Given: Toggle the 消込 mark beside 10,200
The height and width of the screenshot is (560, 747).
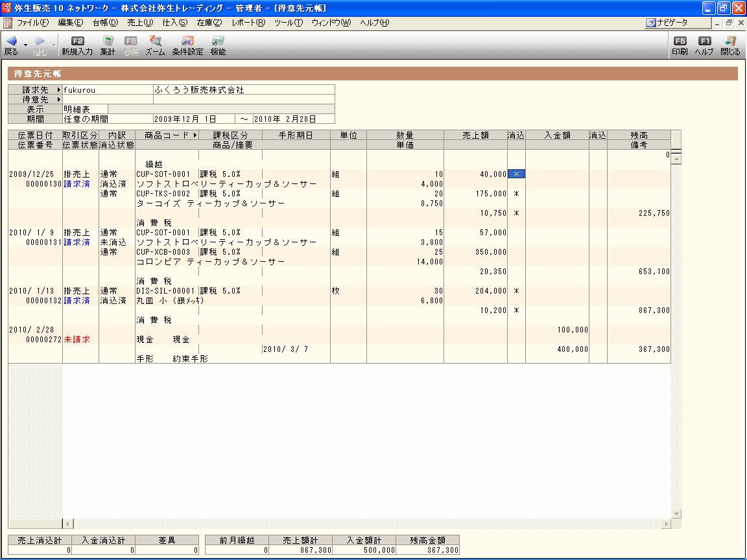Looking at the screenshot, I should click(516, 310).
